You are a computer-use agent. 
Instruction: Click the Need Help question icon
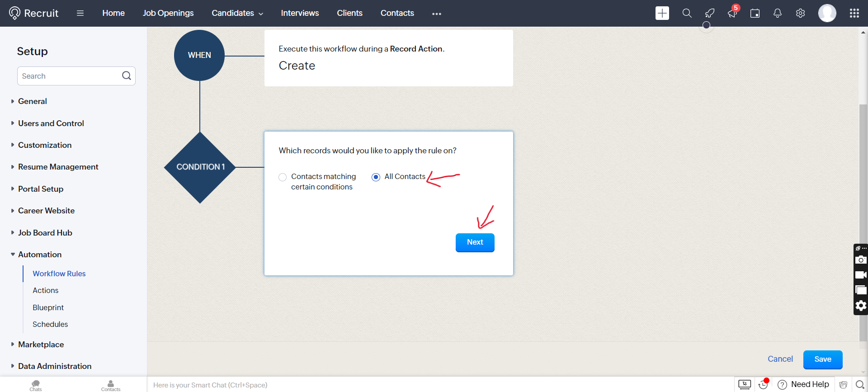point(783,385)
